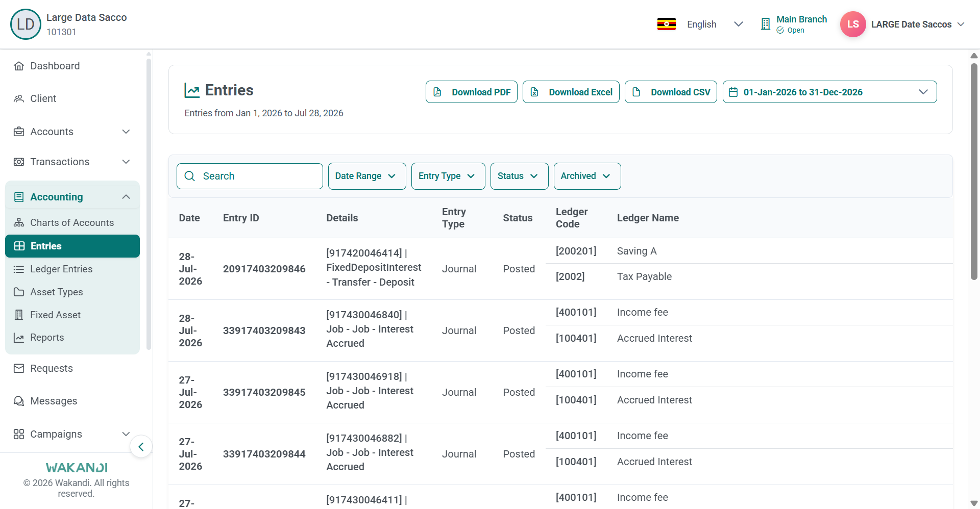Open the LARGE Date Saccos user menu
The image size is (980, 509).
[x=918, y=24]
